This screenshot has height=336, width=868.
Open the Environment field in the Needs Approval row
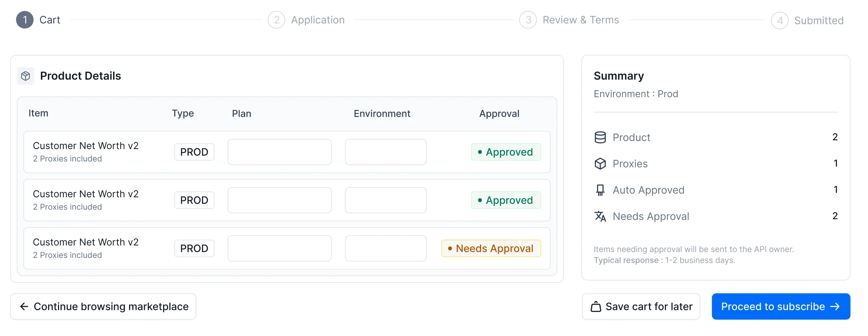[x=386, y=248]
